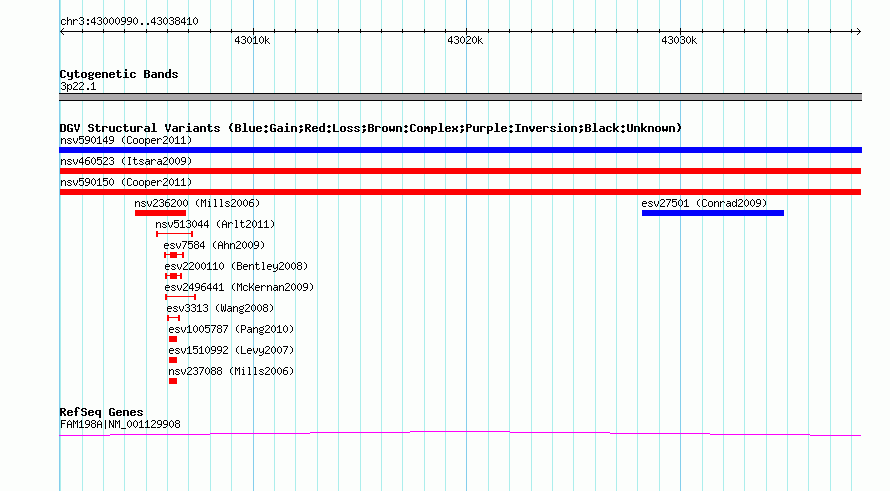Open the esv1510992 (Levy2007) label
The height and width of the screenshot is (491, 890).
point(231,350)
